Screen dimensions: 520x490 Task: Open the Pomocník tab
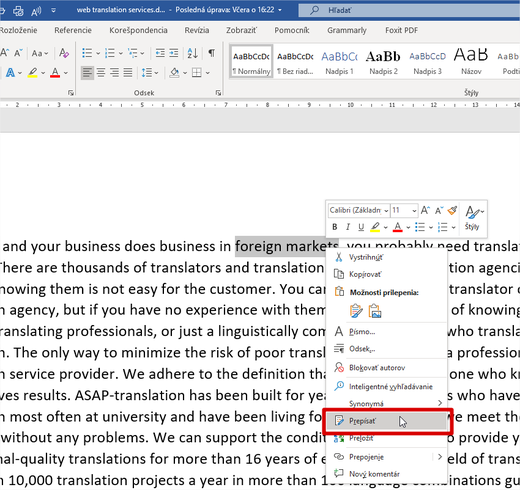tap(292, 30)
